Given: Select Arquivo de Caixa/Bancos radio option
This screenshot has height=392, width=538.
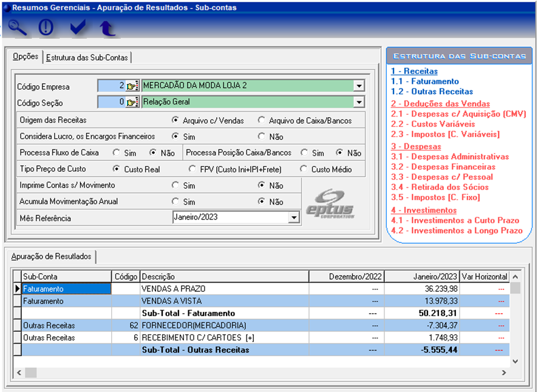Looking at the screenshot, I should (x=262, y=120).
